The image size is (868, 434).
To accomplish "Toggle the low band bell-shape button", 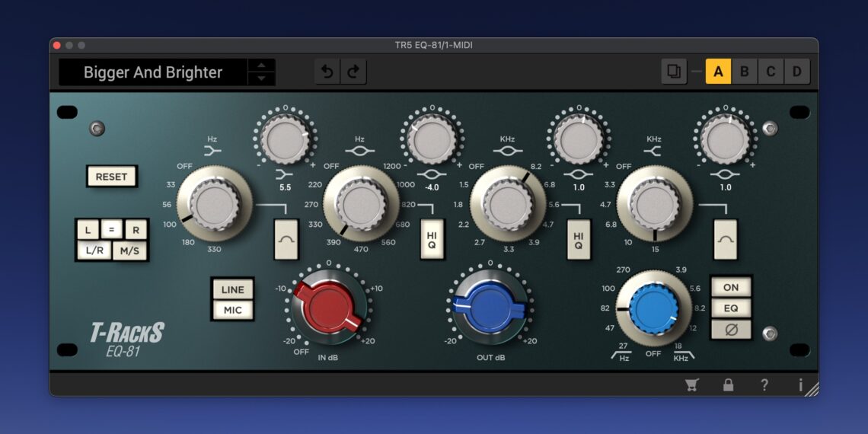I will tap(286, 238).
